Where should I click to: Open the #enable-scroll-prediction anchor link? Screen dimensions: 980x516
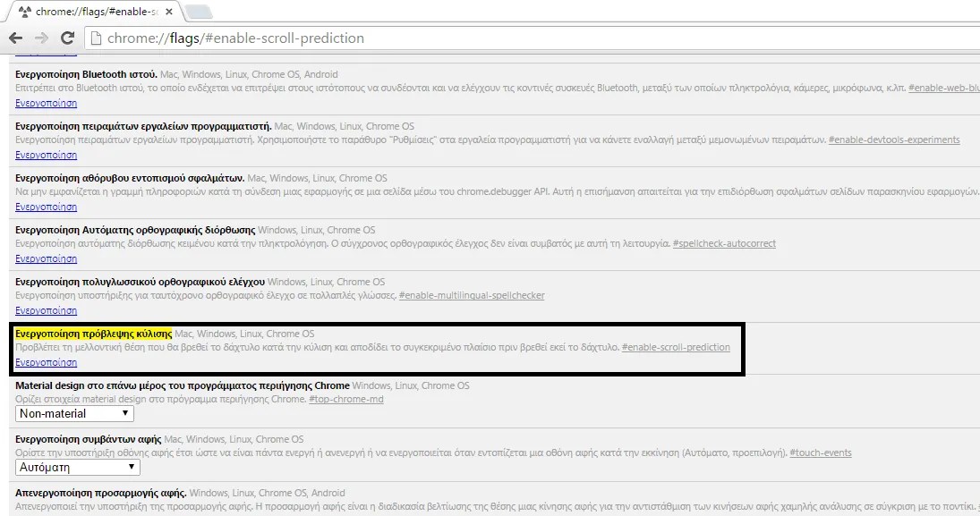point(676,347)
